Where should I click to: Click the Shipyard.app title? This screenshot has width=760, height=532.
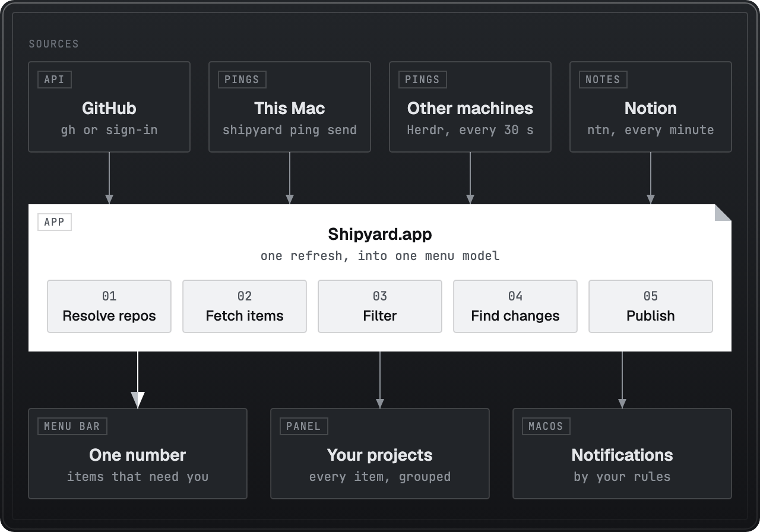[x=380, y=235]
